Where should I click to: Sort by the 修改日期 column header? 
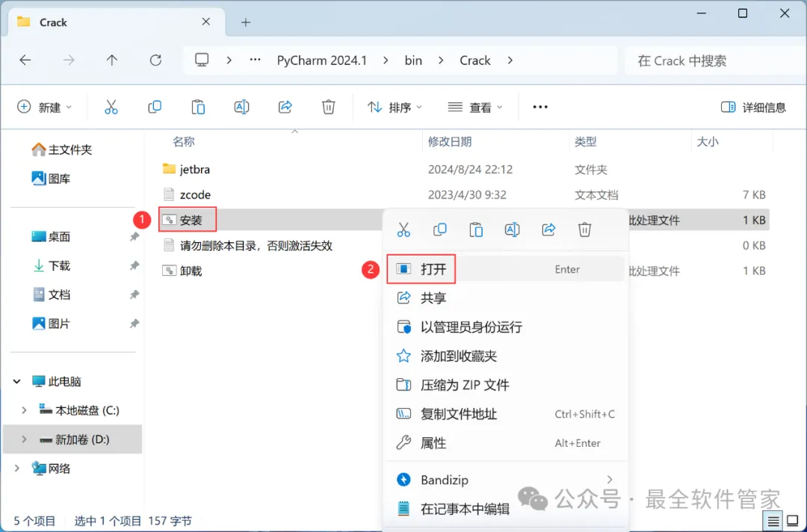(450, 141)
